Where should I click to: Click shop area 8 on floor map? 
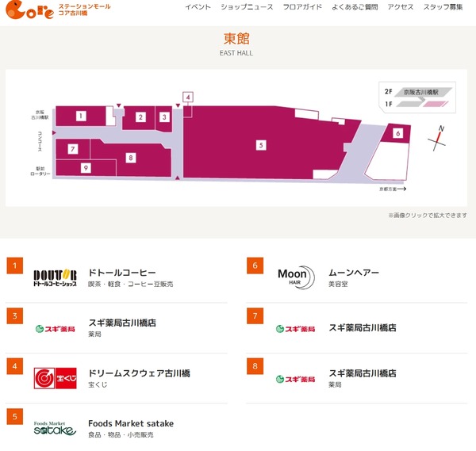click(x=131, y=158)
